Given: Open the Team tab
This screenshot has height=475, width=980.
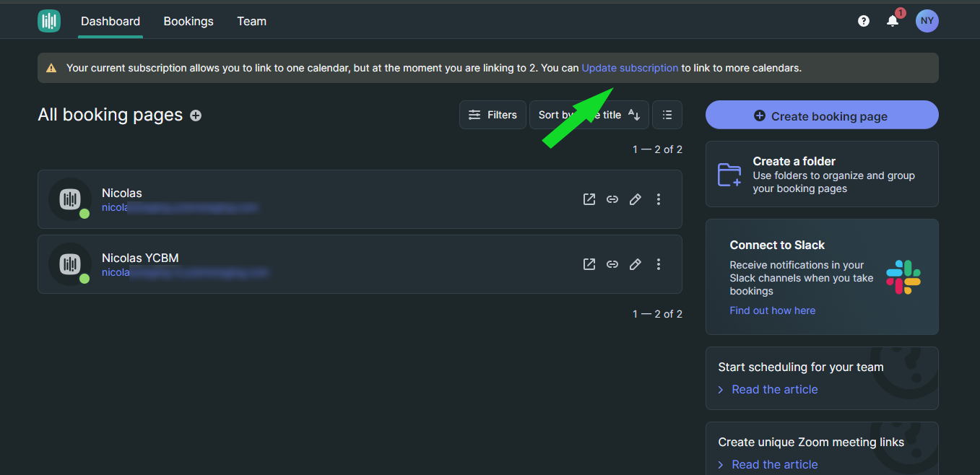Looking at the screenshot, I should tap(251, 21).
